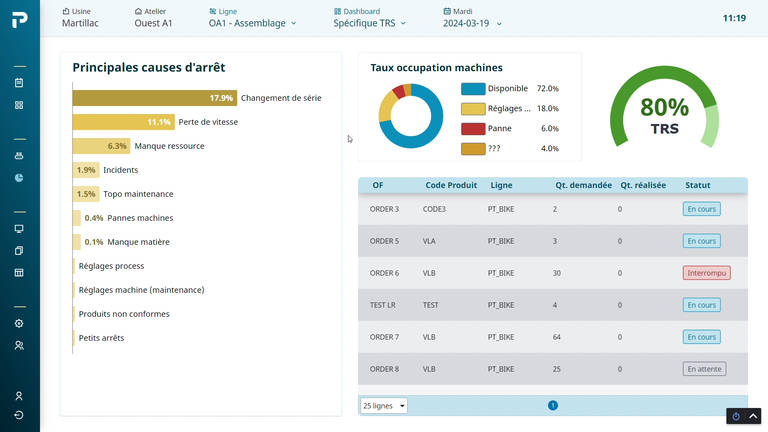The width and height of the screenshot is (768, 432).
Task: Click the En attente status of ORDER 8
Action: [x=704, y=369]
